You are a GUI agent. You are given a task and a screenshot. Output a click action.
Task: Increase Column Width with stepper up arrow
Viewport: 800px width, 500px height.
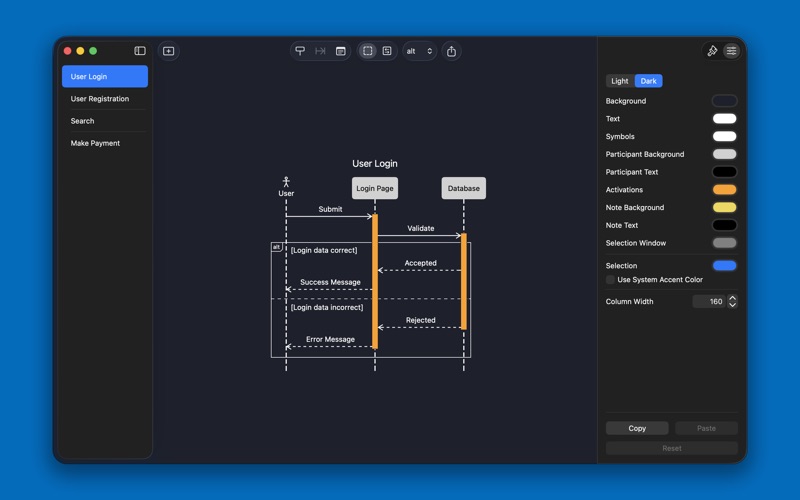coord(732,298)
